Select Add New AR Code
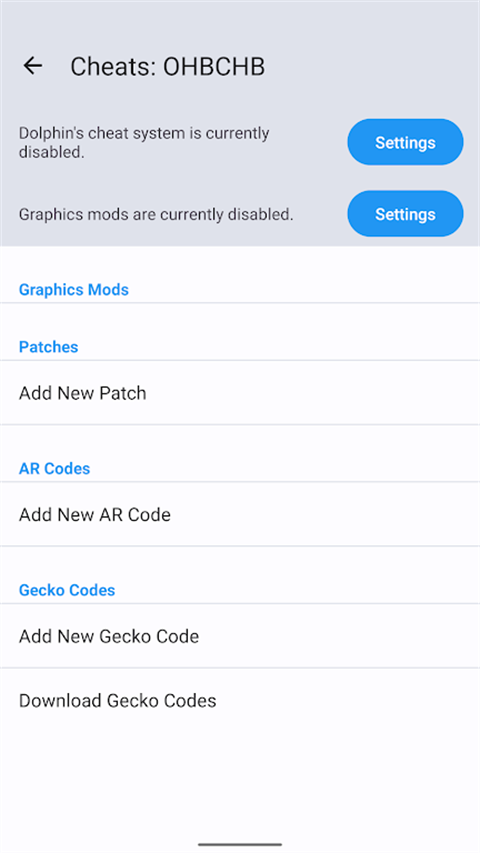 240,515
